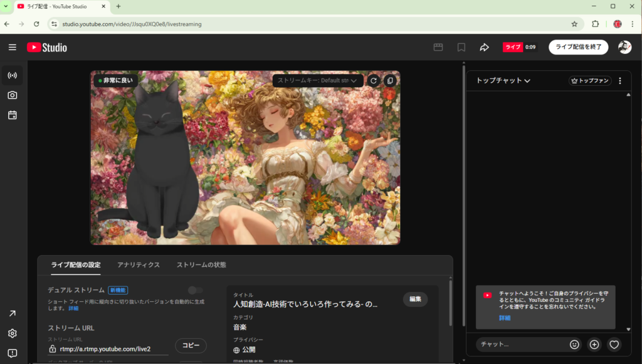This screenshot has width=642, height=364.
Task: Open the Manage calendar icon in sidebar
Action: click(12, 115)
